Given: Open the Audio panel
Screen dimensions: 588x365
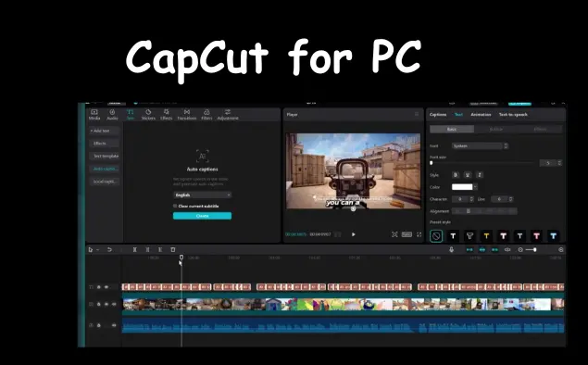Looking at the screenshot, I should click(x=112, y=115).
